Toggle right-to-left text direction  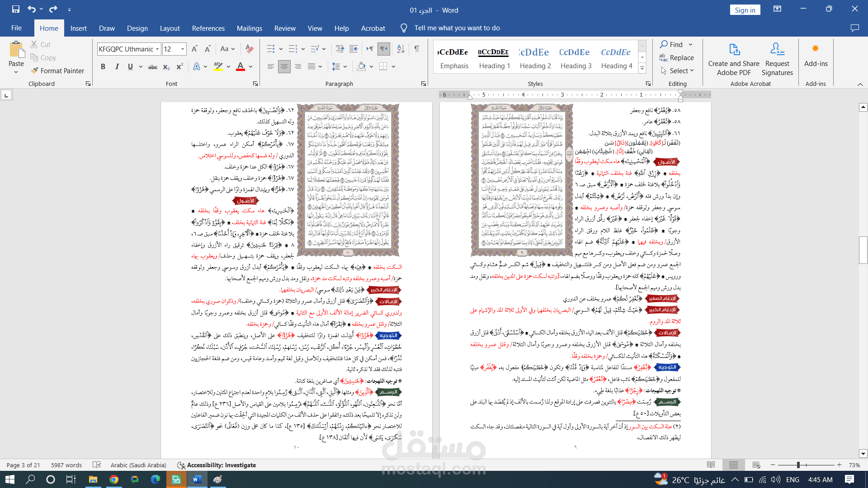click(x=384, y=49)
